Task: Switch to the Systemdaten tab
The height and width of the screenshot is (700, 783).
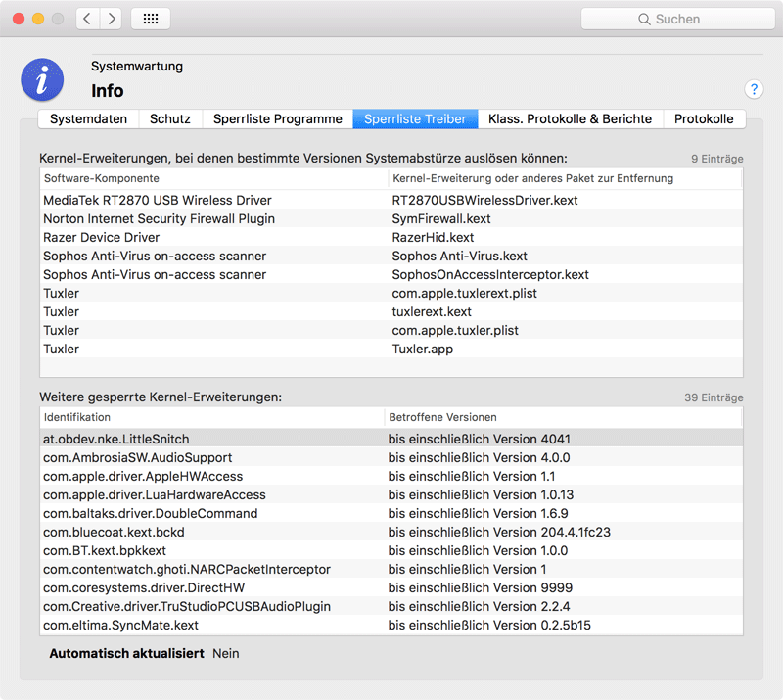Action: [x=88, y=118]
